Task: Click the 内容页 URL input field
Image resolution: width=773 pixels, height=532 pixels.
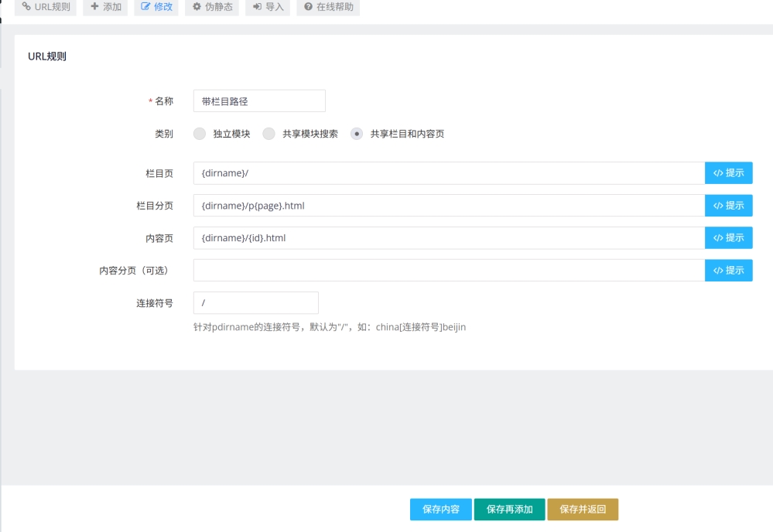Action: click(449, 238)
